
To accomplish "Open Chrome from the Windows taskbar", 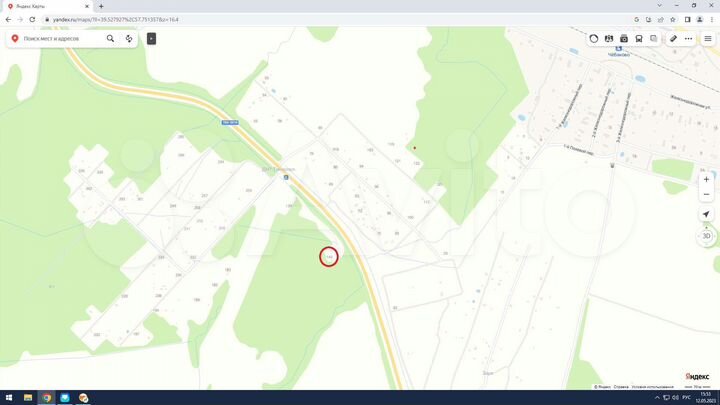I will 46,398.
